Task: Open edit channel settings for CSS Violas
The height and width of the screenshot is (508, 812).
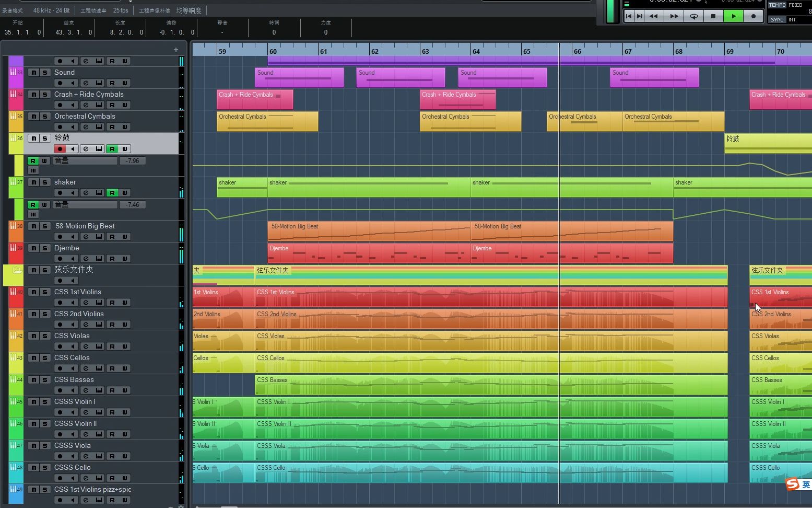Action: (86, 347)
